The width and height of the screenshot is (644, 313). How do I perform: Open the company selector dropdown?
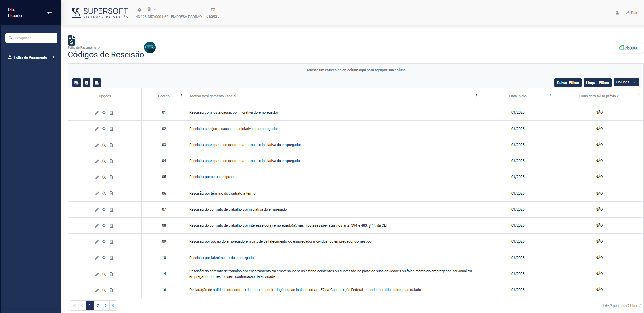[151, 10]
